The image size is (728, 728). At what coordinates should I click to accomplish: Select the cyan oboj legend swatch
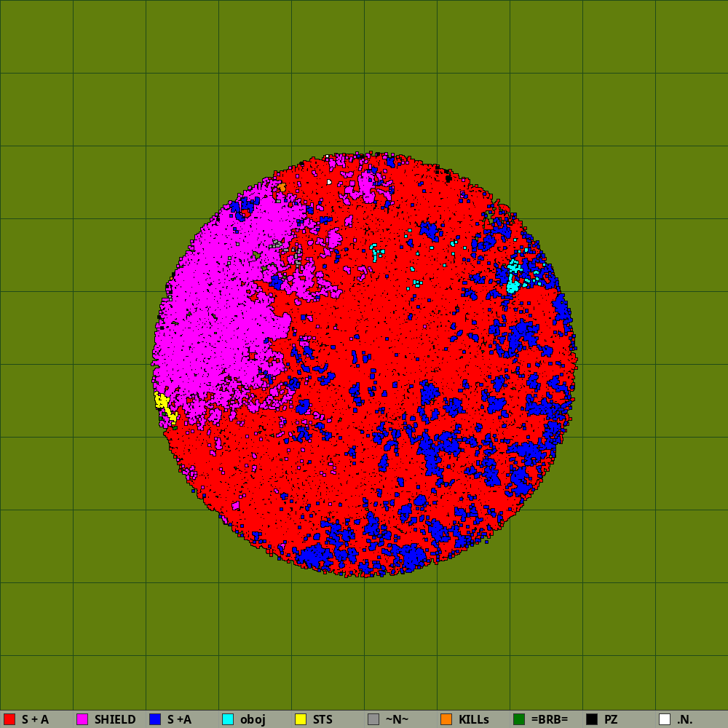pos(228,719)
